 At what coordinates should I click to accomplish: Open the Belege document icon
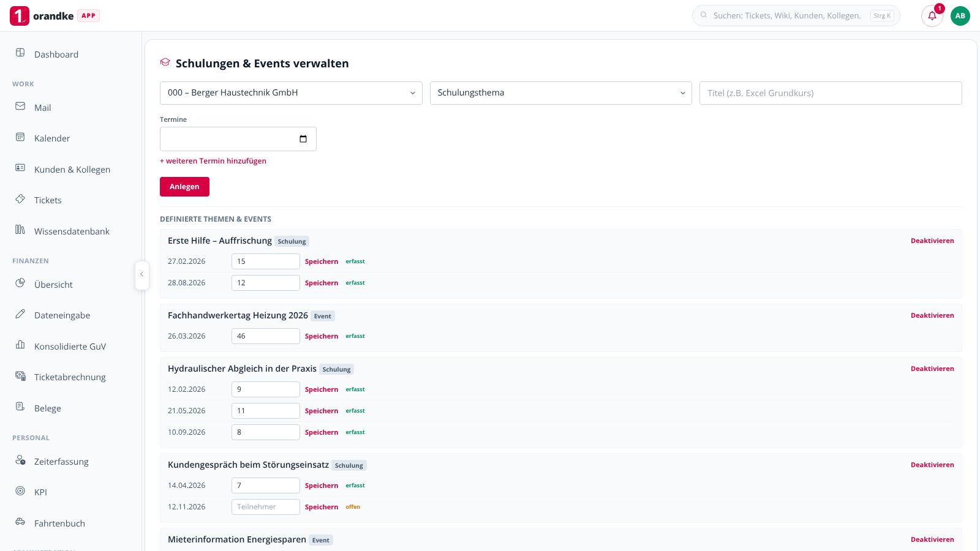(x=20, y=407)
